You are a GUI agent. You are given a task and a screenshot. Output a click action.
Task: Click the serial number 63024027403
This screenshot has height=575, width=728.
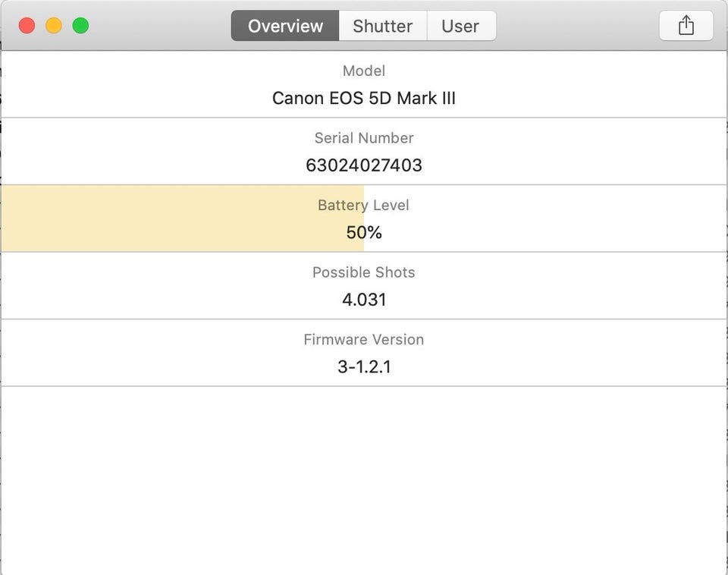364,165
